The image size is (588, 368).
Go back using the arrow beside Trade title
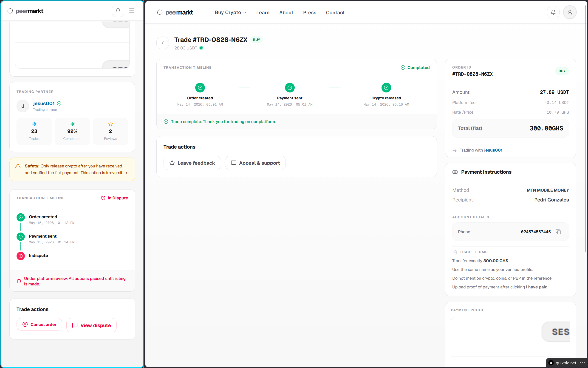pyautogui.click(x=163, y=43)
